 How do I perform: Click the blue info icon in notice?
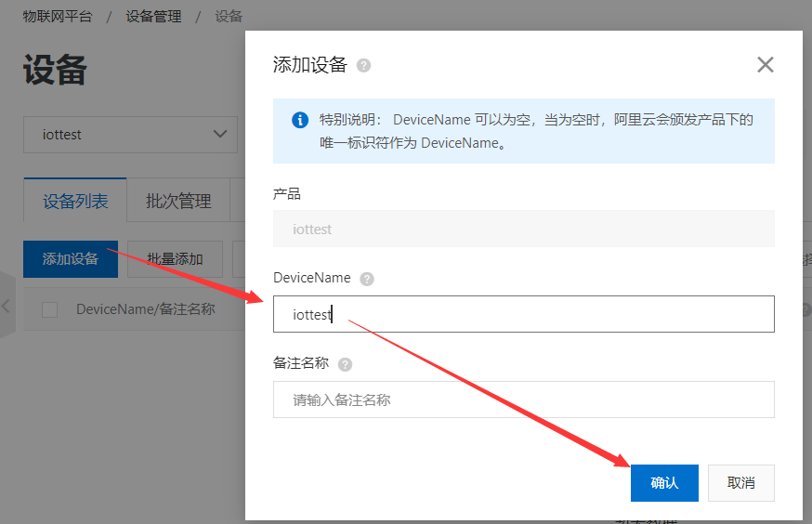299,120
